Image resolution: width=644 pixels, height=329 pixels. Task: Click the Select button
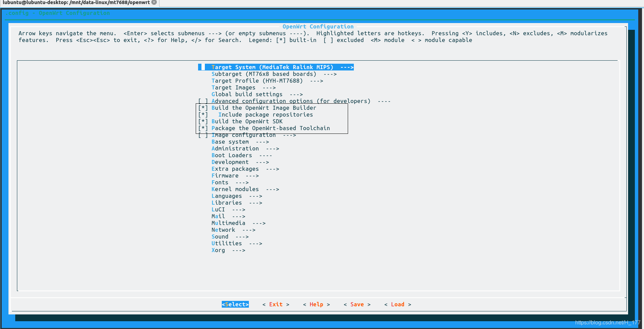pyautogui.click(x=235, y=304)
